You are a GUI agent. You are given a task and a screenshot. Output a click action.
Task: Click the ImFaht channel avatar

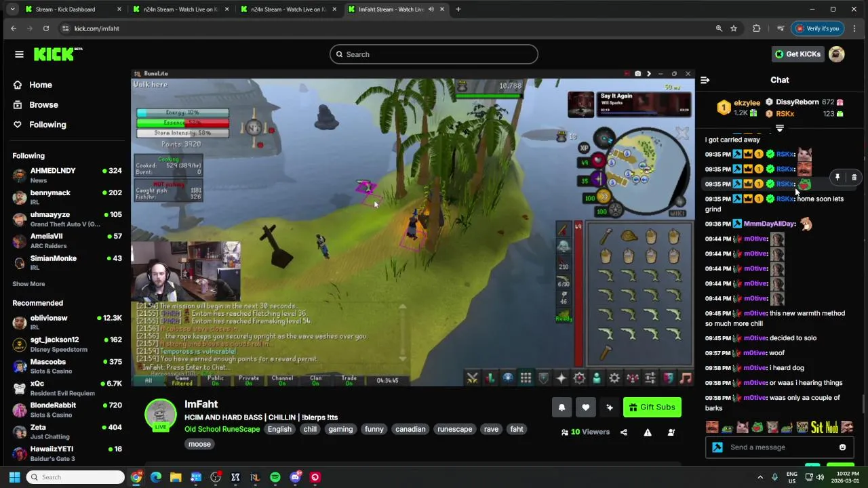(161, 415)
